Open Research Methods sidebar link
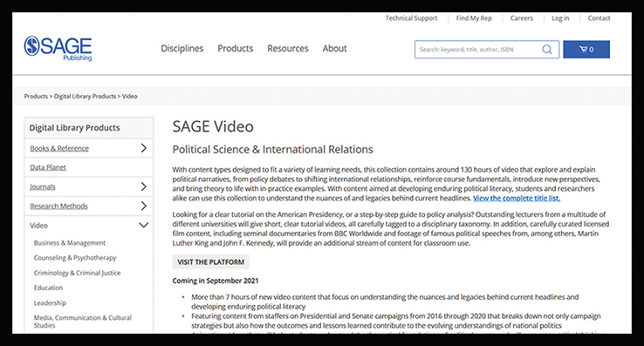 pyautogui.click(x=58, y=206)
